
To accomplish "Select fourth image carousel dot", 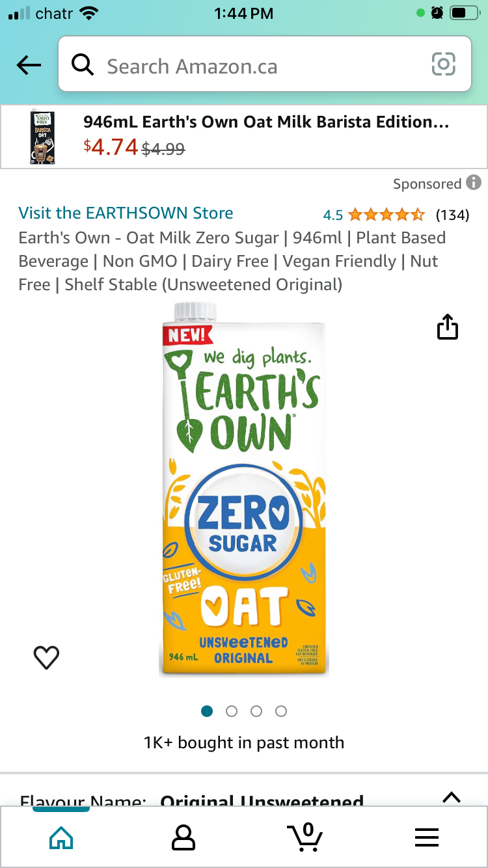I will (x=281, y=711).
